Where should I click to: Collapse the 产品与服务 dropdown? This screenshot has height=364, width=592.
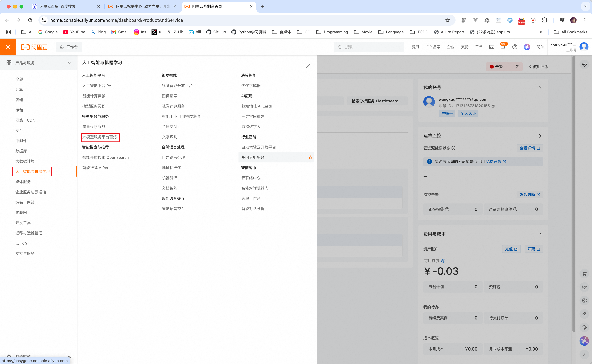(x=69, y=63)
